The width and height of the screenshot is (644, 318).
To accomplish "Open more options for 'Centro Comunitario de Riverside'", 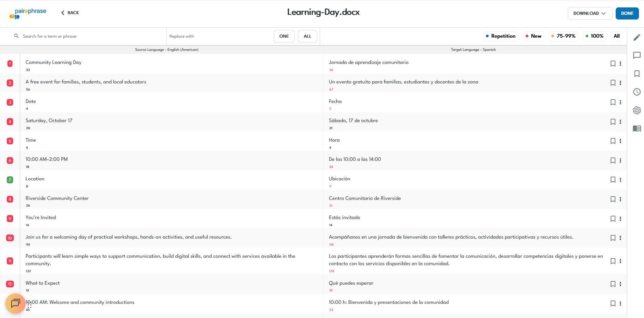I will (x=620, y=199).
